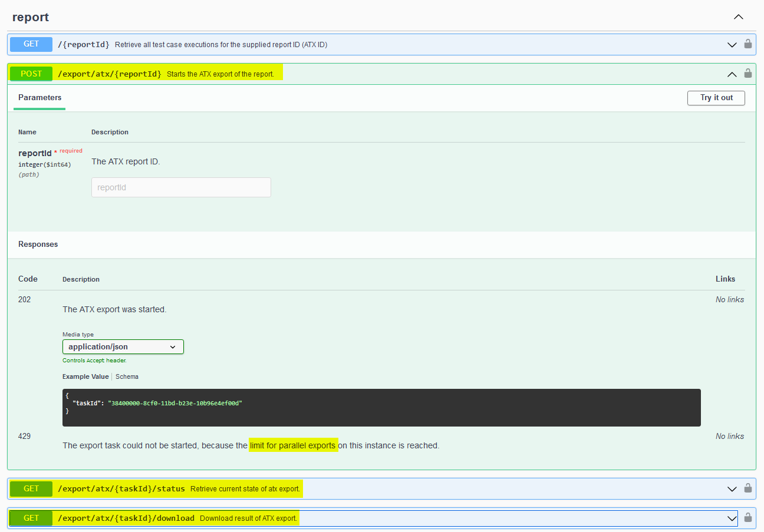The width and height of the screenshot is (764, 532).
Task: Collapse the POST export endpoint chevron
Action: pos(732,74)
